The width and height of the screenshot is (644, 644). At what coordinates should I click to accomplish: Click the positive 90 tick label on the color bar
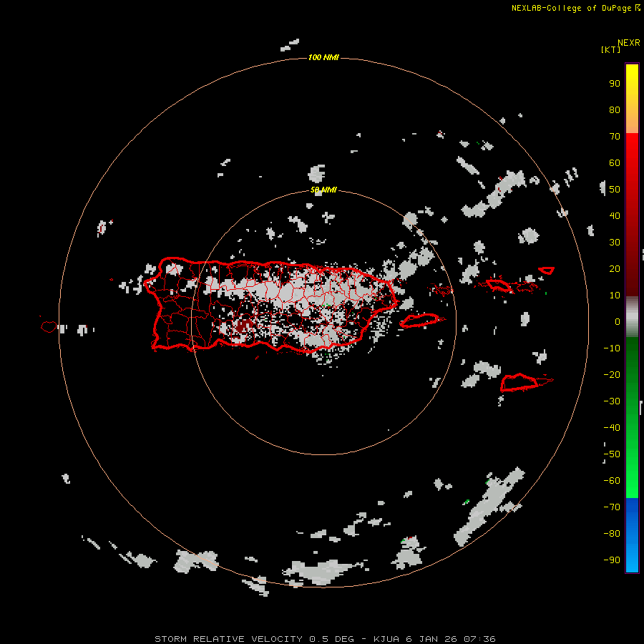615,84
